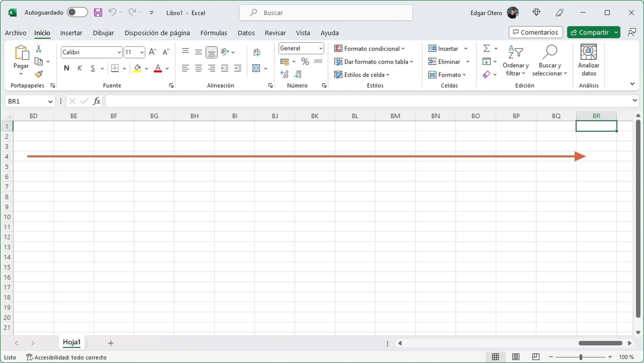Screen dimensions: 644x363
Task: Toggle bottom vertical alignment
Action: pyautogui.click(x=212, y=52)
